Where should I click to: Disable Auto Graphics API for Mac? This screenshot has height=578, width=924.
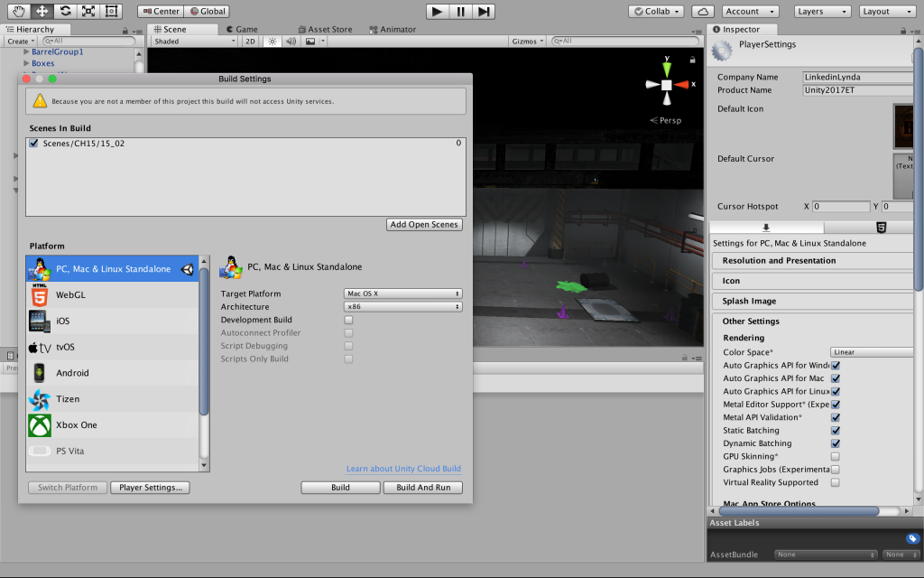click(835, 378)
